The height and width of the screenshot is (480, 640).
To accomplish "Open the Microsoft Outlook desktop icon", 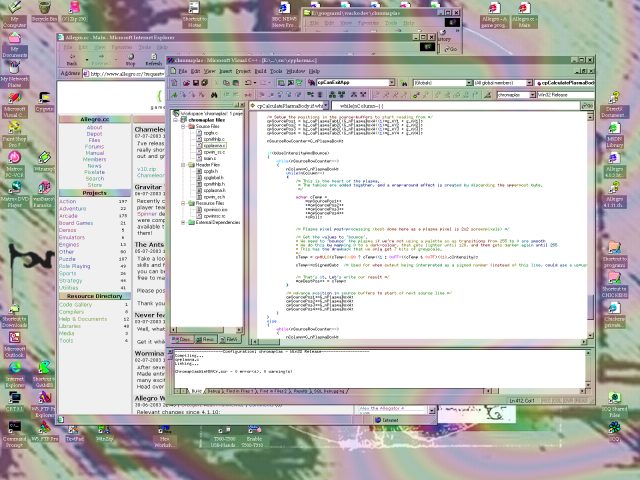I will click(15, 344).
